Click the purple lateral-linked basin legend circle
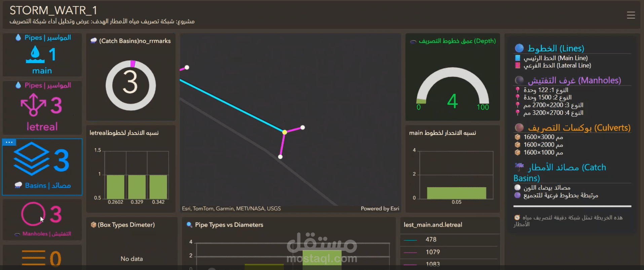The width and height of the screenshot is (644, 270). [518, 195]
